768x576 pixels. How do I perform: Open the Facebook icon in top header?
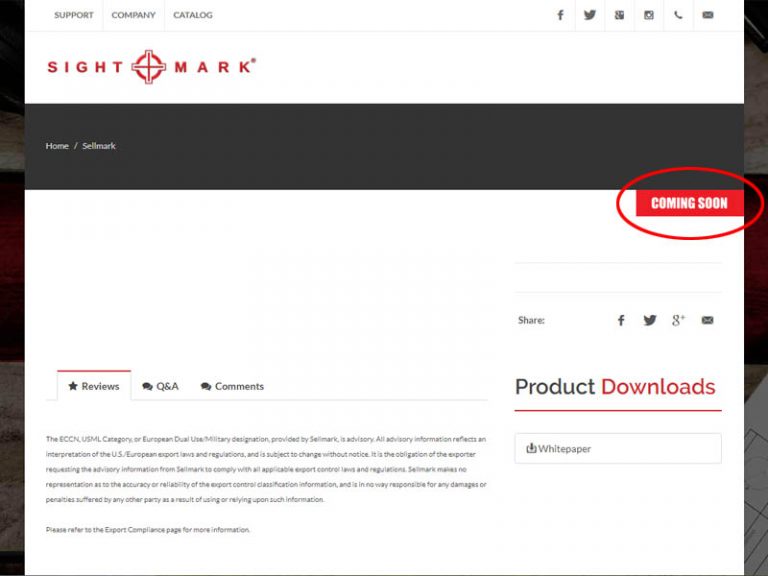(560, 15)
